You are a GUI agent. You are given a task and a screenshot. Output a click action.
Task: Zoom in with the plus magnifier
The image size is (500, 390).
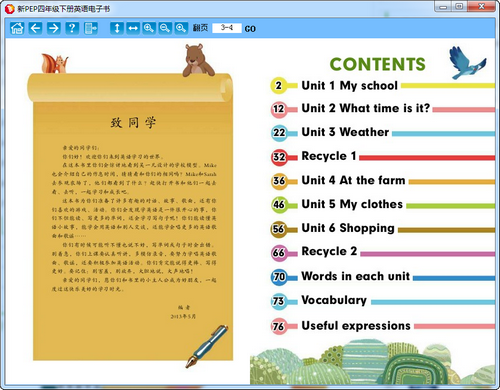pos(149,28)
